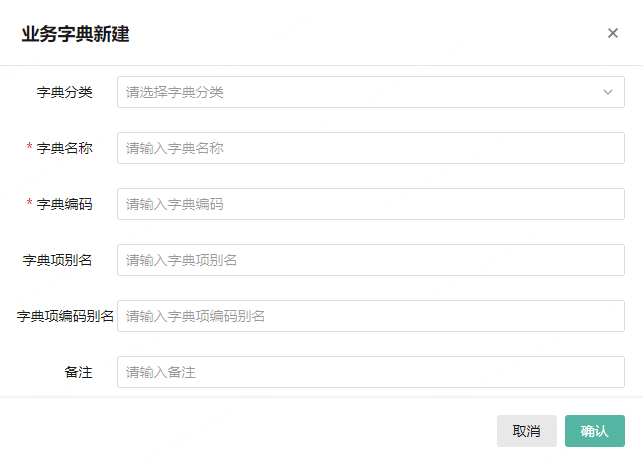This screenshot has height=464, width=643.
Task: Click the 请输入备注 remarks field
Action: click(370, 372)
